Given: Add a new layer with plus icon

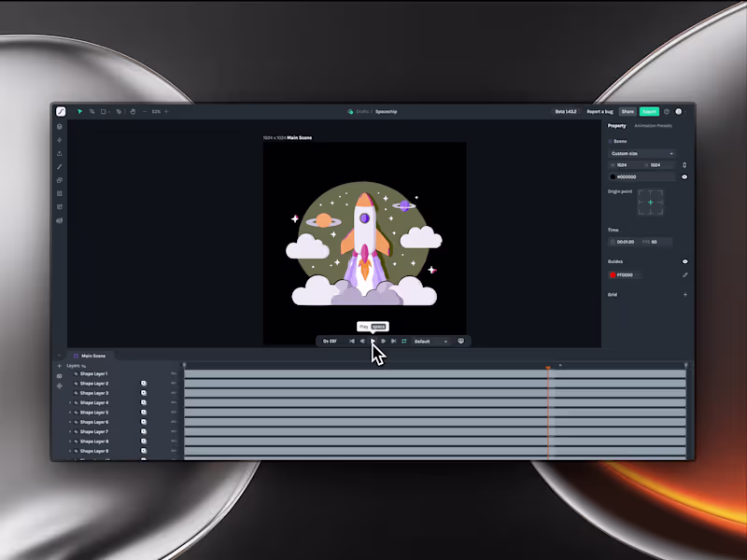Looking at the screenshot, I should coord(60,366).
